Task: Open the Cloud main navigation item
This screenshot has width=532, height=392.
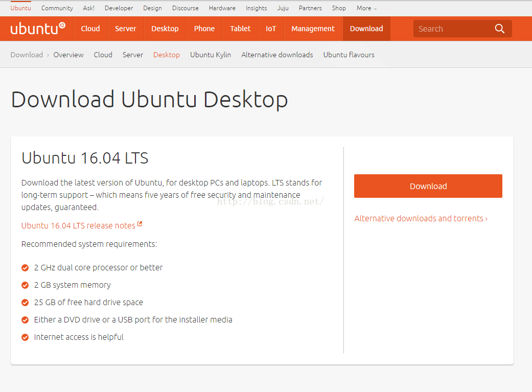Action: tap(90, 29)
